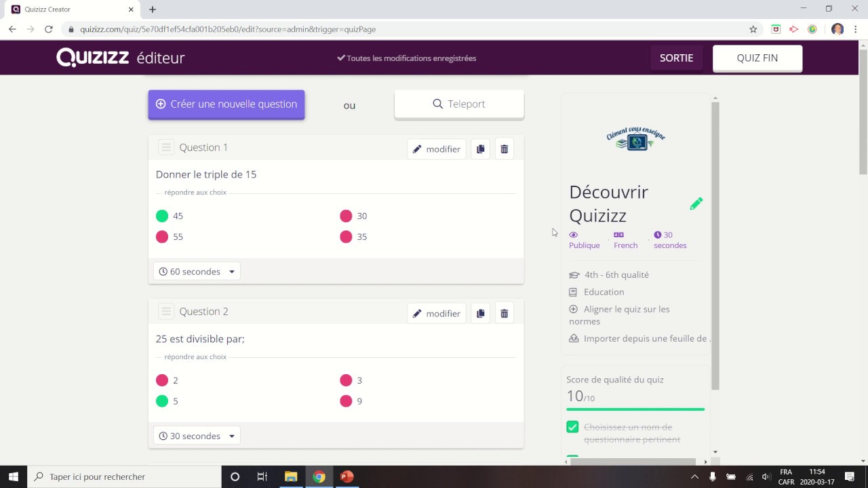Click the browser page vertical scrollbar
The image size is (868, 488).
coord(863,112)
